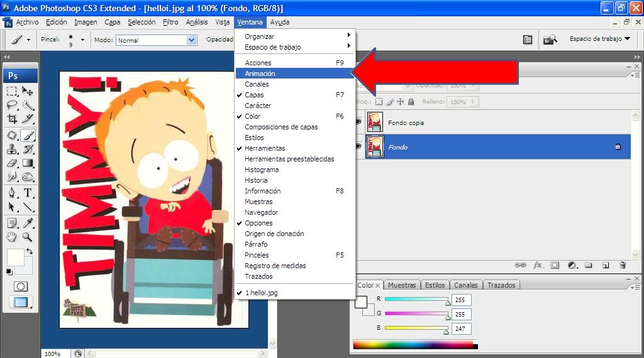Select the Eraser tool

click(x=12, y=163)
